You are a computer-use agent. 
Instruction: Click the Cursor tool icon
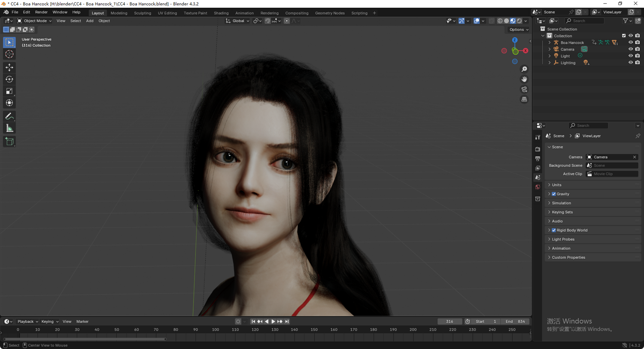click(9, 55)
